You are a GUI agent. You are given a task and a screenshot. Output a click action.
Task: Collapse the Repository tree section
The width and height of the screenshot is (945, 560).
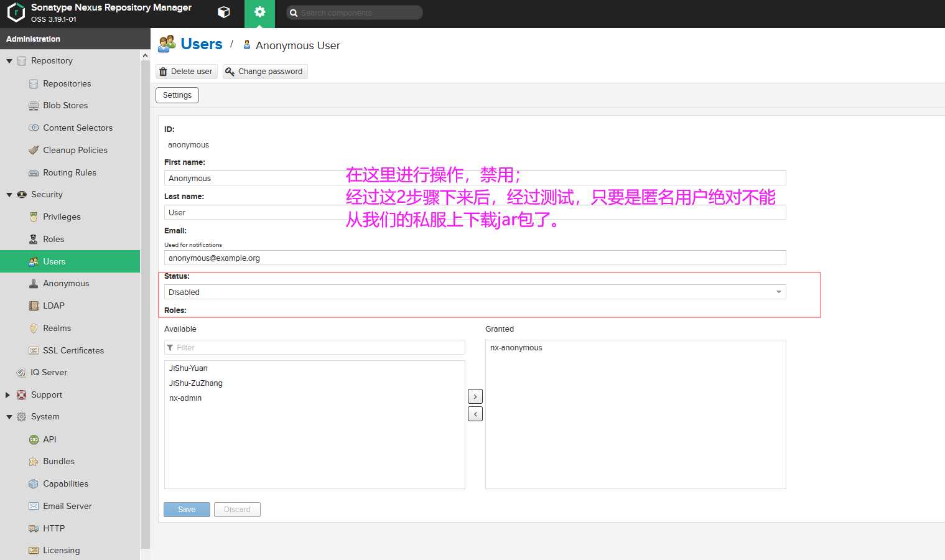[x=9, y=61]
